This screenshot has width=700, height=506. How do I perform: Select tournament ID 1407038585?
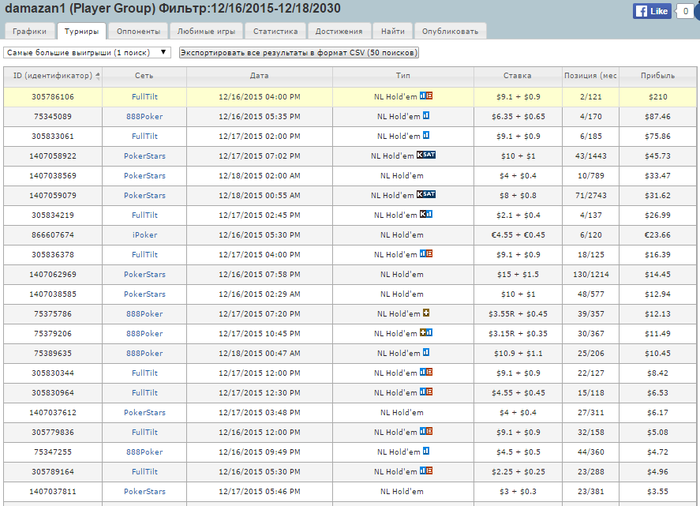(x=53, y=294)
